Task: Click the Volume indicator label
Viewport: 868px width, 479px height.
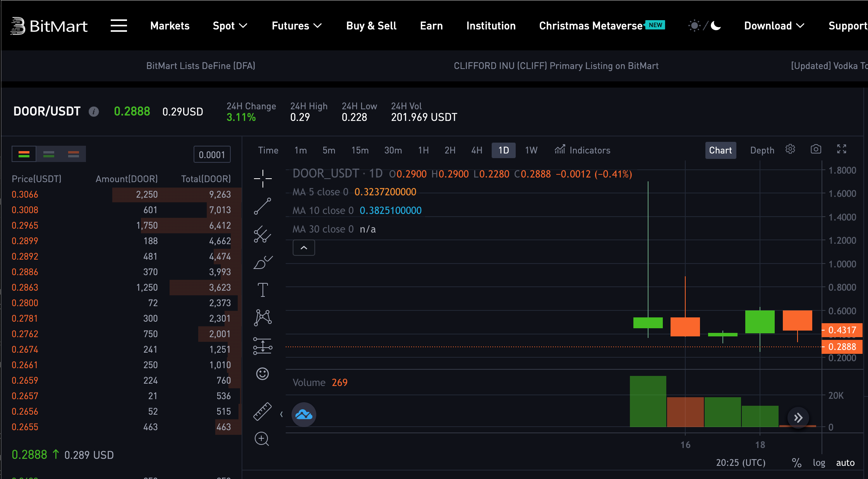Action: coord(309,383)
